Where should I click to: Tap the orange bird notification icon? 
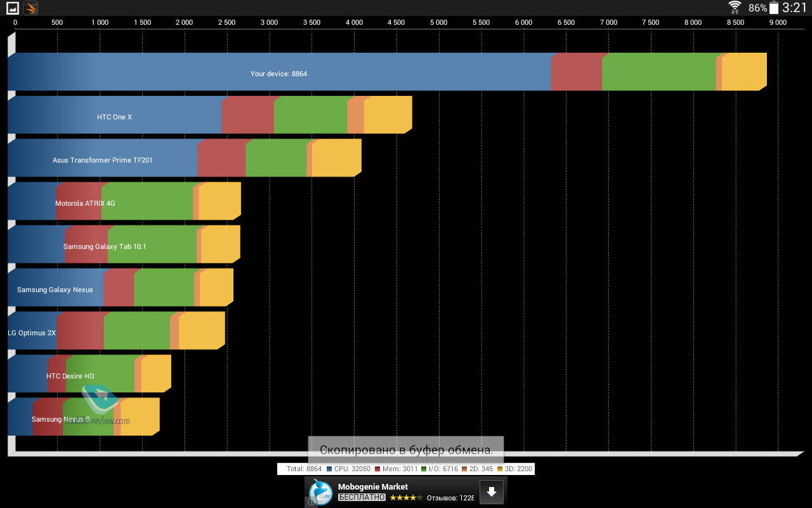[x=30, y=8]
